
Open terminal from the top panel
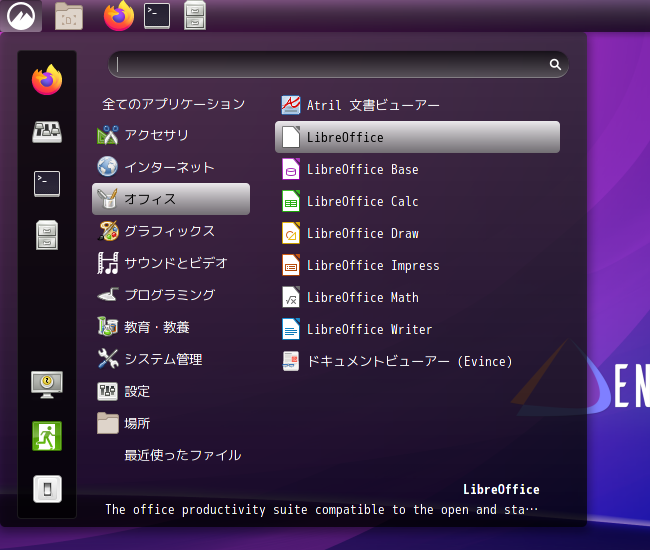(157, 16)
